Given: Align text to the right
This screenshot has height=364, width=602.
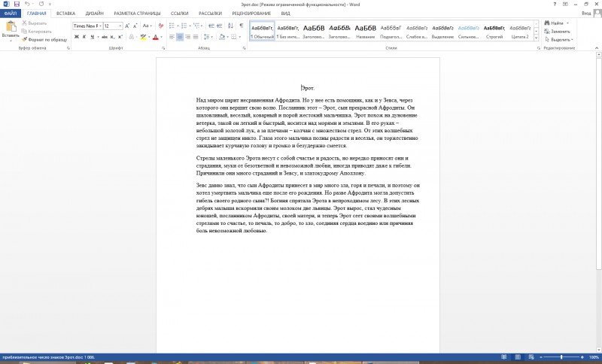Looking at the screenshot, I should click(x=187, y=37).
